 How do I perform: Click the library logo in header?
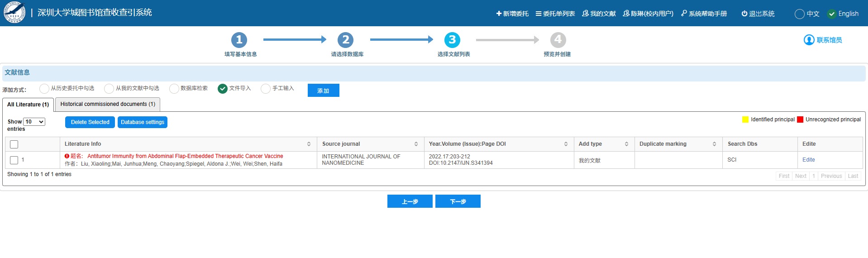click(14, 13)
